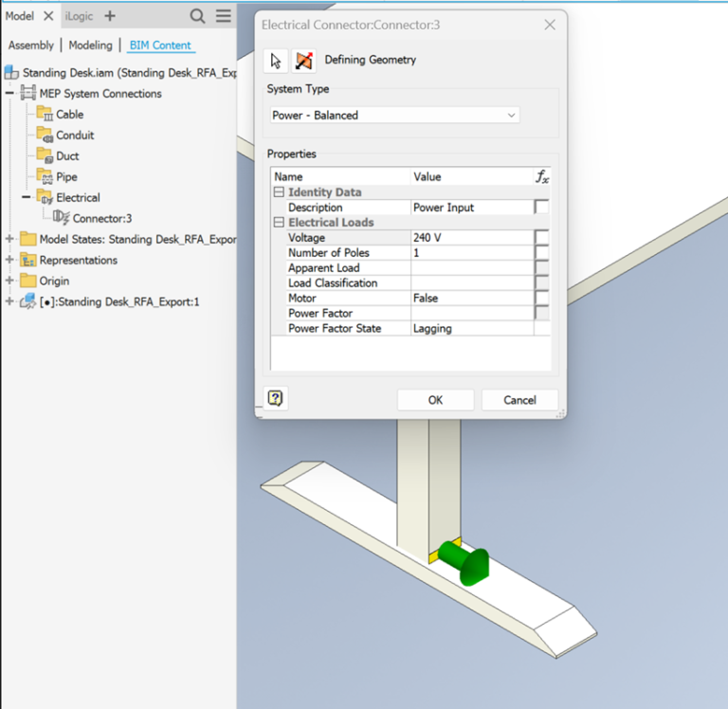Click the empty Load Classification value cell
Viewport: 728px width, 709px height.
472,282
